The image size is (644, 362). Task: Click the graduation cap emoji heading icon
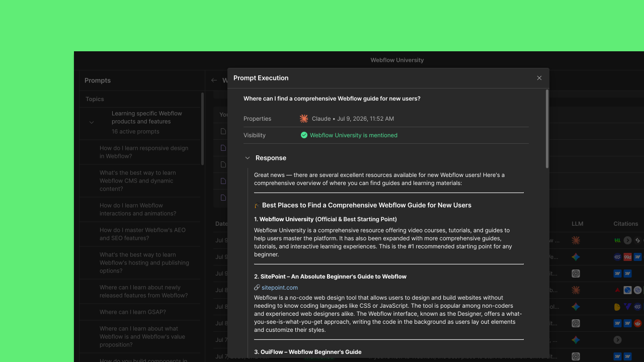coord(257,205)
